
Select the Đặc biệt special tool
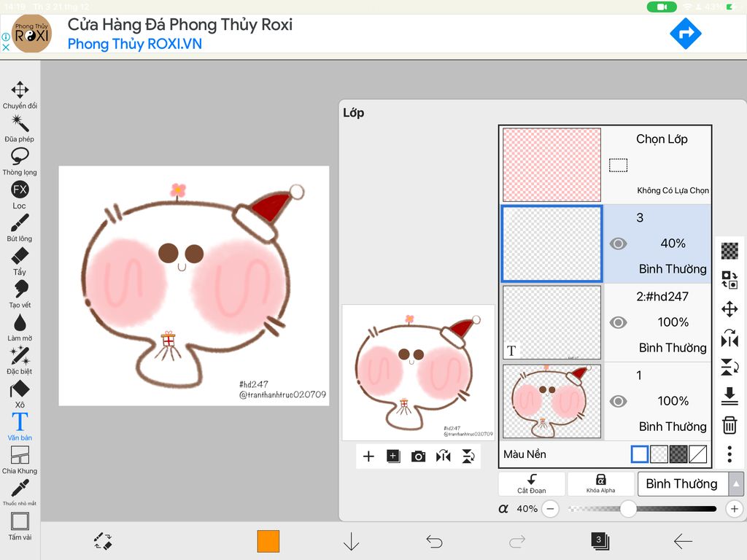pos(20,360)
